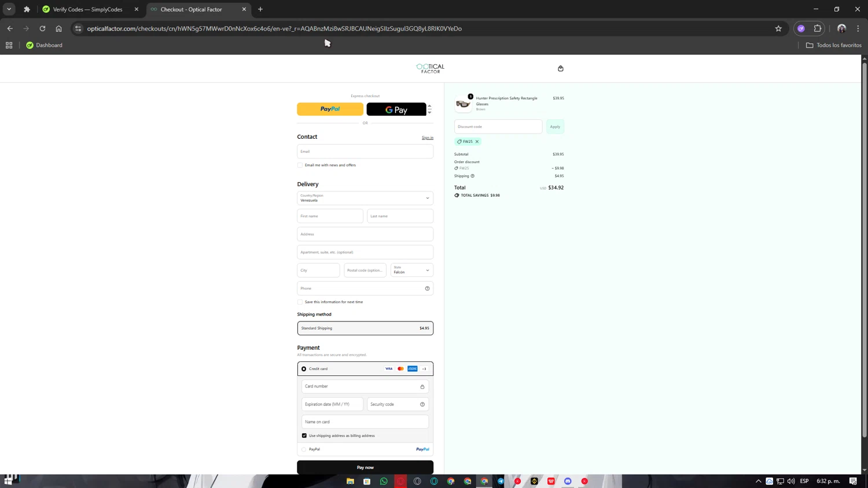Open volume control in system tray
The image size is (868, 488).
[791, 481]
